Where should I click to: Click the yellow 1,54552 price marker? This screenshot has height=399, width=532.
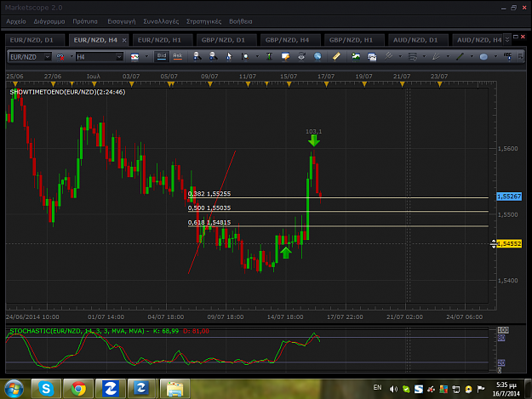[509, 244]
